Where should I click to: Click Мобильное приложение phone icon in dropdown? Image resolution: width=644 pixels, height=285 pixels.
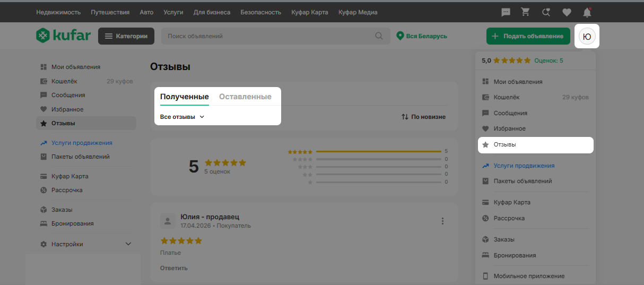(485, 276)
